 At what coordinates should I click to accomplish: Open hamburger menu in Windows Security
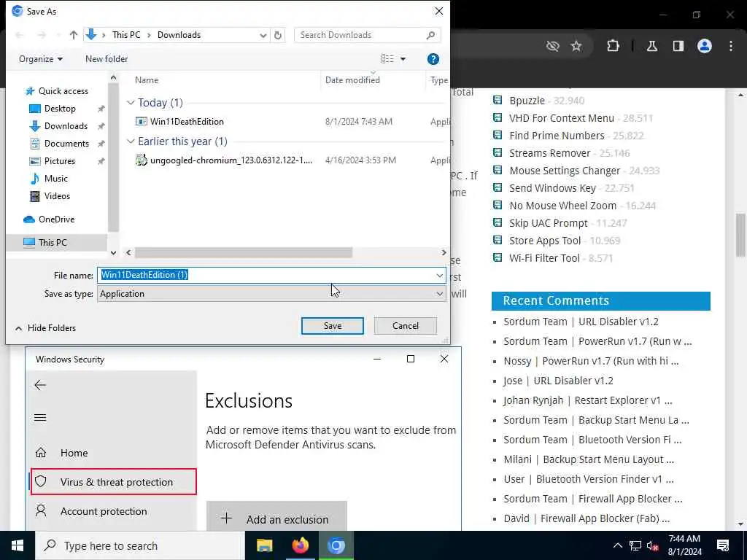click(x=41, y=418)
